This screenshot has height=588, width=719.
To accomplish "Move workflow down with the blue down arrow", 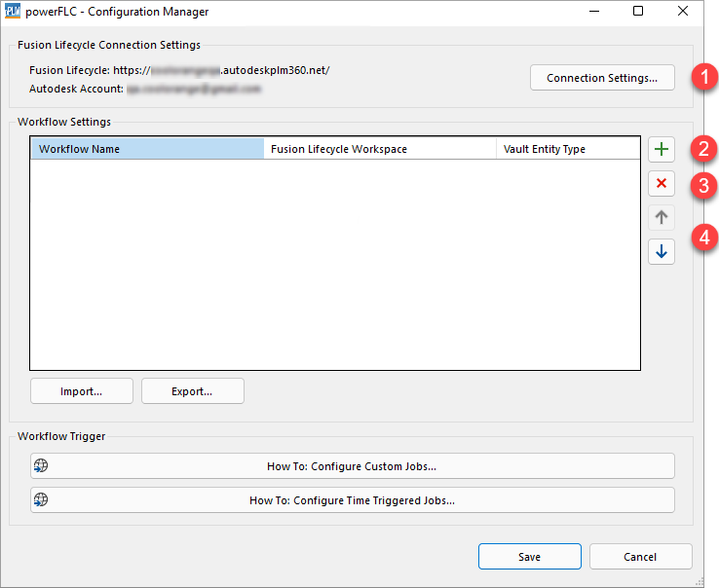I will pyautogui.click(x=662, y=251).
